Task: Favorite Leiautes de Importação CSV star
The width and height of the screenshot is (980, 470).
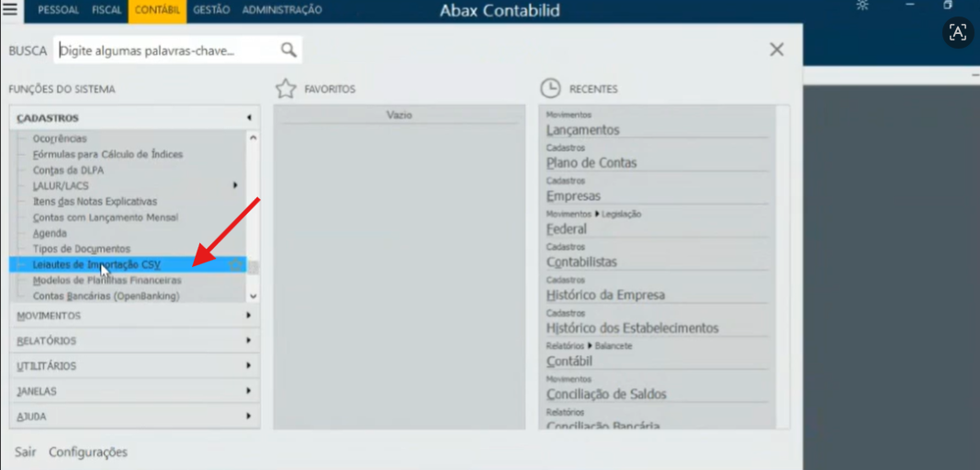Action: (x=236, y=265)
